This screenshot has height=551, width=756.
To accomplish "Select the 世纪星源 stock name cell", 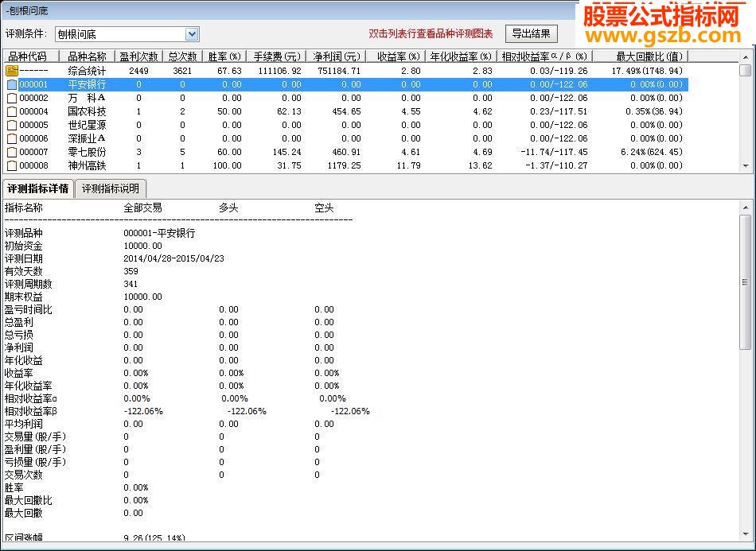I will click(87, 125).
